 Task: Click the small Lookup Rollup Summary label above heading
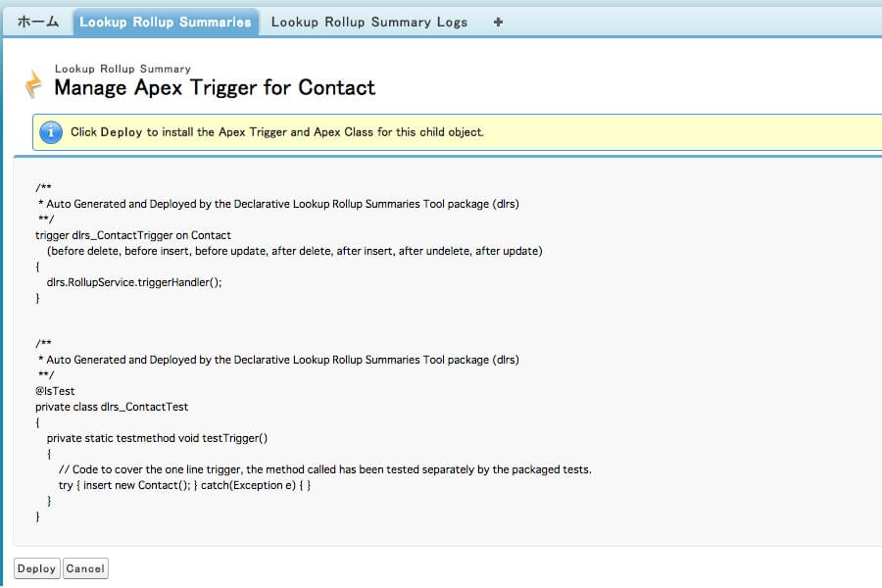(122, 69)
